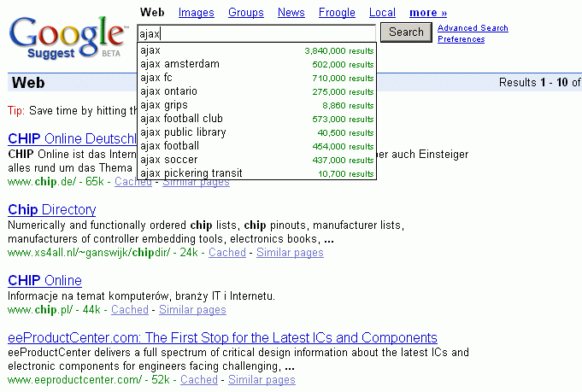Click the red "Tip:" label
Viewport: 582px width, 392px height.
click(x=16, y=111)
